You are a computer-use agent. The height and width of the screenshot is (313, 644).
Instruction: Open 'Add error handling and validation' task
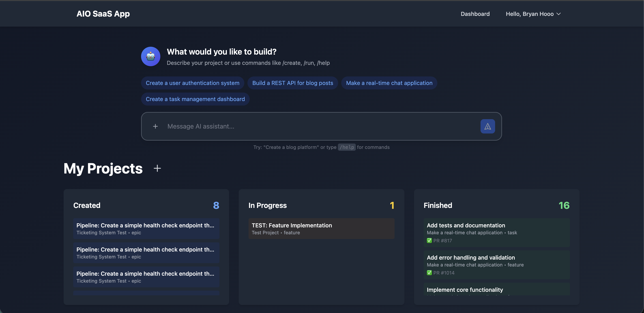tap(470, 258)
